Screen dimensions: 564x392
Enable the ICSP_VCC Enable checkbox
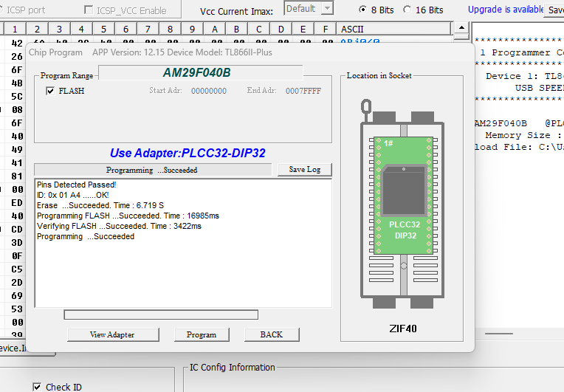[89, 10]
